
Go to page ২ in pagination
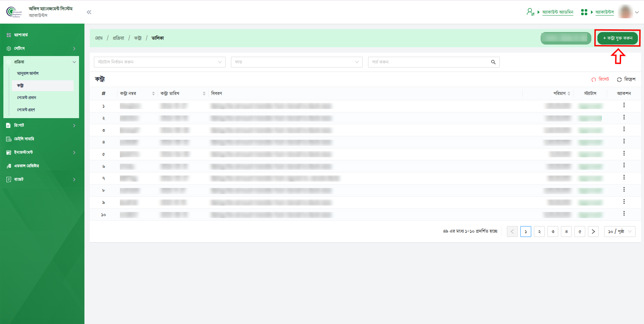pyautogui.click(x=539, y=232)
